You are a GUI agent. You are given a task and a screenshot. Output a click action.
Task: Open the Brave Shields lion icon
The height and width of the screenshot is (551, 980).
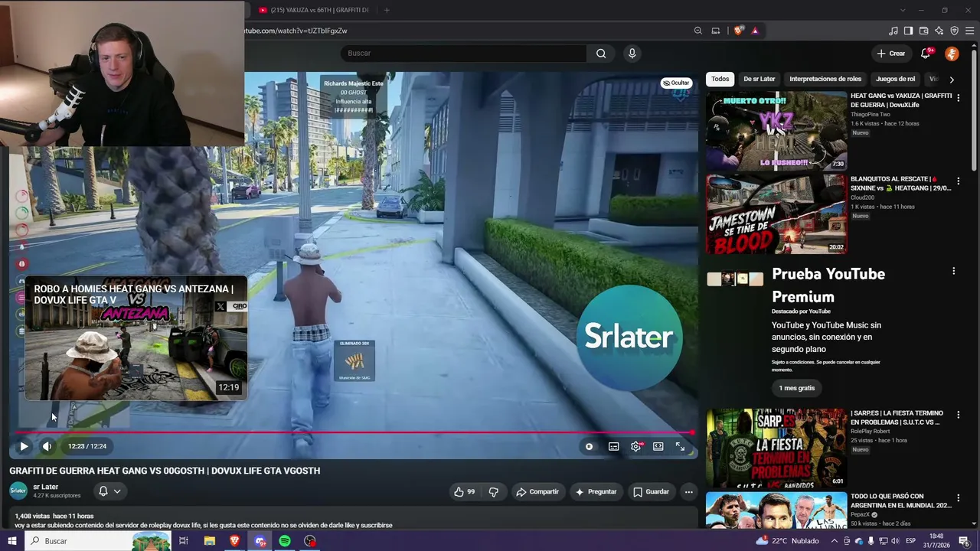[738, 31]
